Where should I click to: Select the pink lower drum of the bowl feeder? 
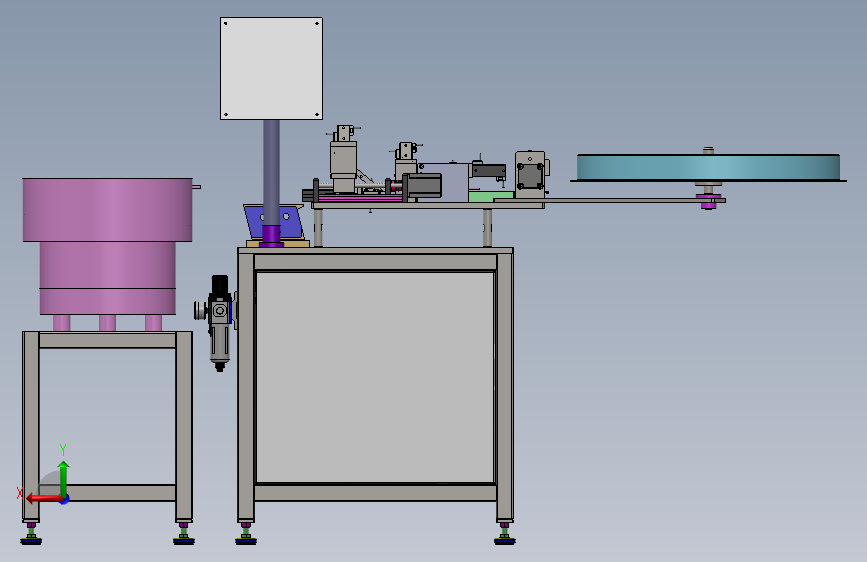[x=107, y=278]
